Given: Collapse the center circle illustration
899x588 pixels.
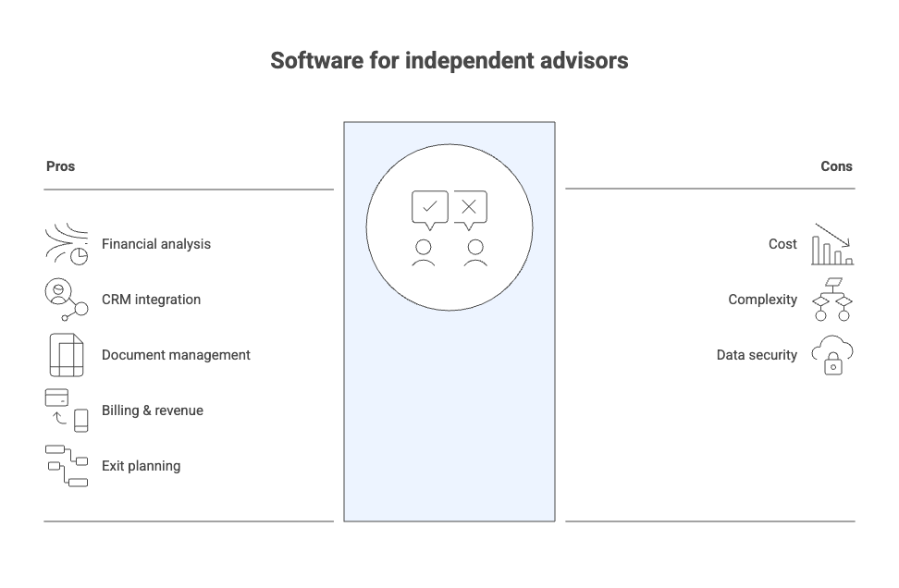Looking at the screenshot, I should pyautogui.click(x=449, y=227).
